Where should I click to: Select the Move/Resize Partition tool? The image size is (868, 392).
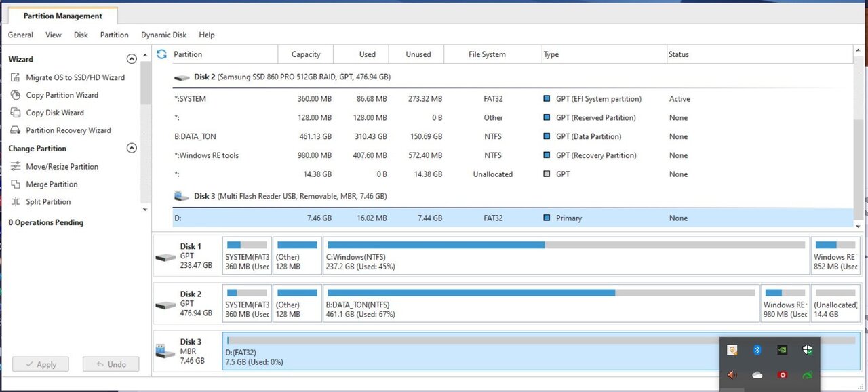click(x=62, y=167)
